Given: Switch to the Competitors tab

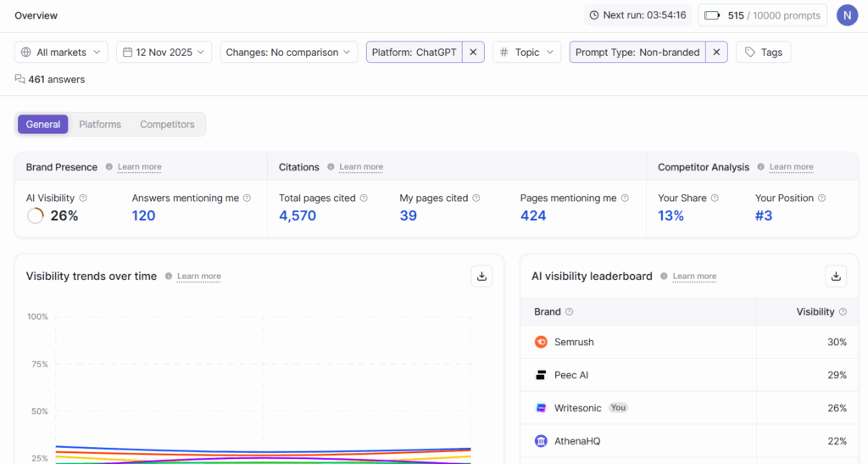Looking at the screenshot, I should (167, 125).
